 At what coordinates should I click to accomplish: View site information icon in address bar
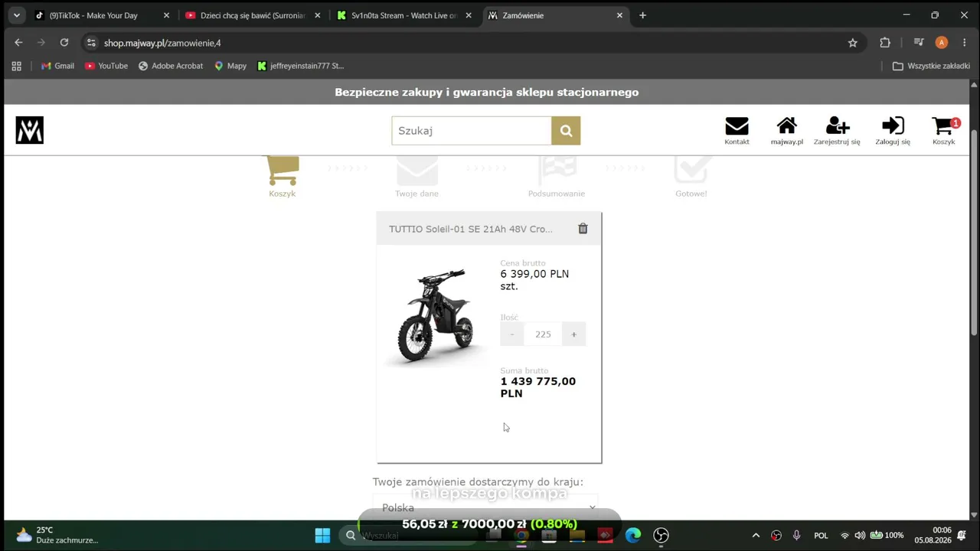[x=91, y=43]
